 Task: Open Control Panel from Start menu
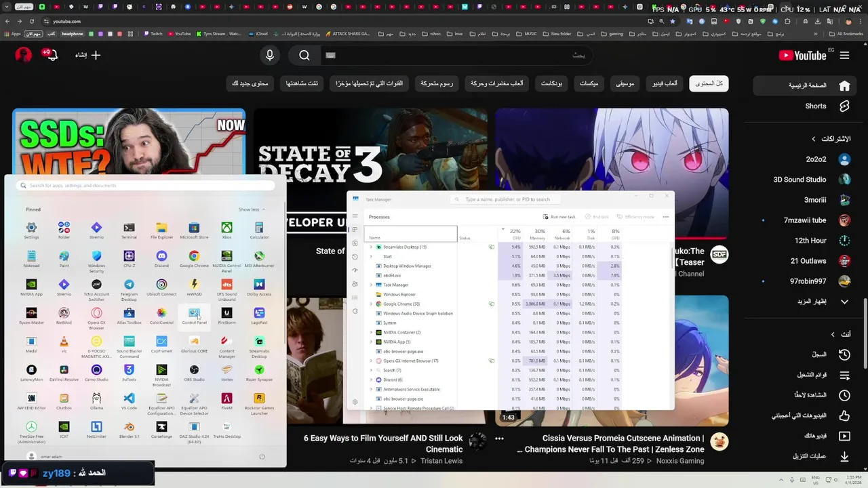pyautogui.click(x=194, y=316)
